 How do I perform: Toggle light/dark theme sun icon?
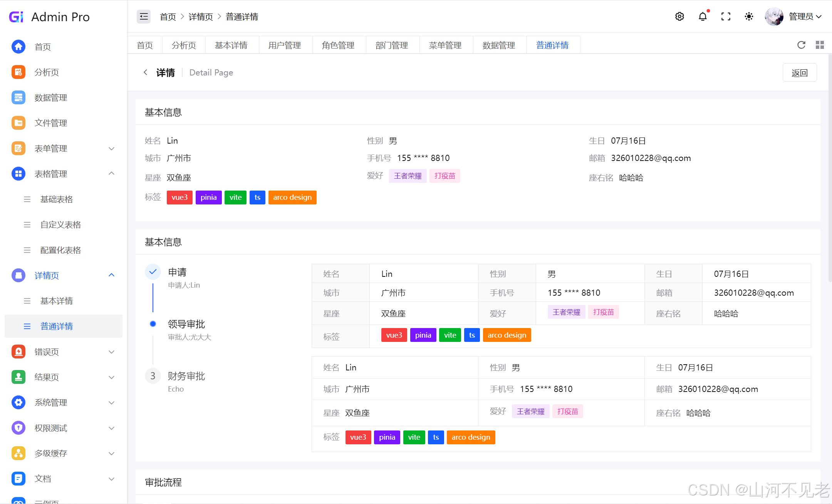click(x=749, y=17)
